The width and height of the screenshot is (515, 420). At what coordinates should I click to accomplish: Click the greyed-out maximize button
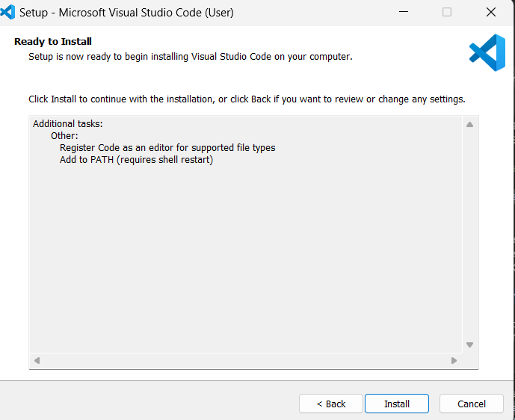click(447, 12)
